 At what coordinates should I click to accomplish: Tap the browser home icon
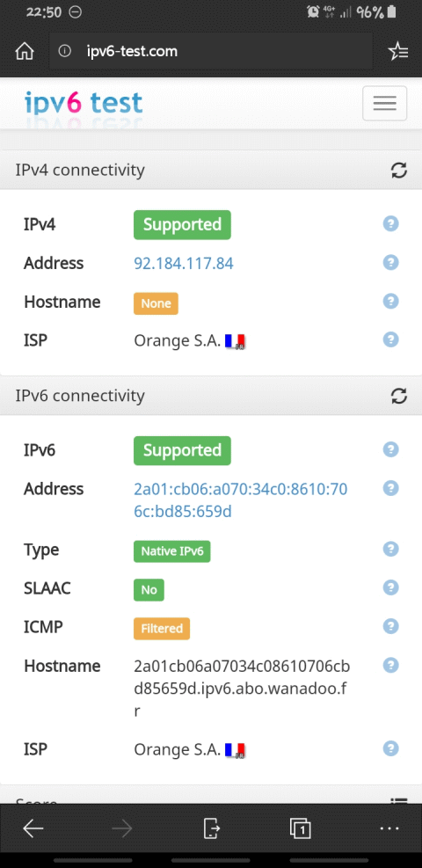25,52
